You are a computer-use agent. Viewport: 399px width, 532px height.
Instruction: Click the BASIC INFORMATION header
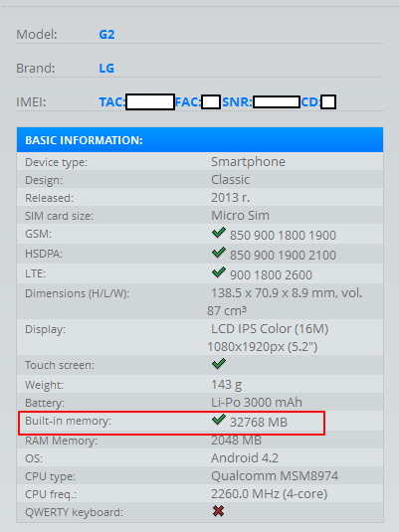tap(200, 140)
